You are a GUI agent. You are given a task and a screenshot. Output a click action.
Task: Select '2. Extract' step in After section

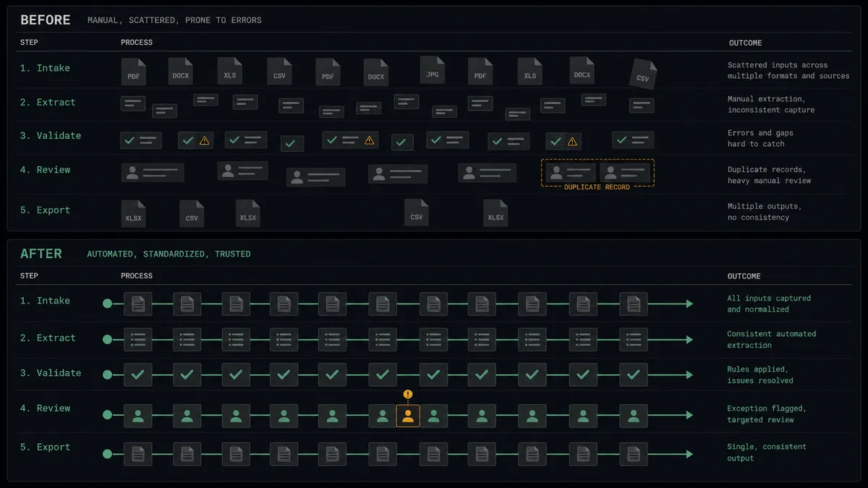tap(48, 338)
